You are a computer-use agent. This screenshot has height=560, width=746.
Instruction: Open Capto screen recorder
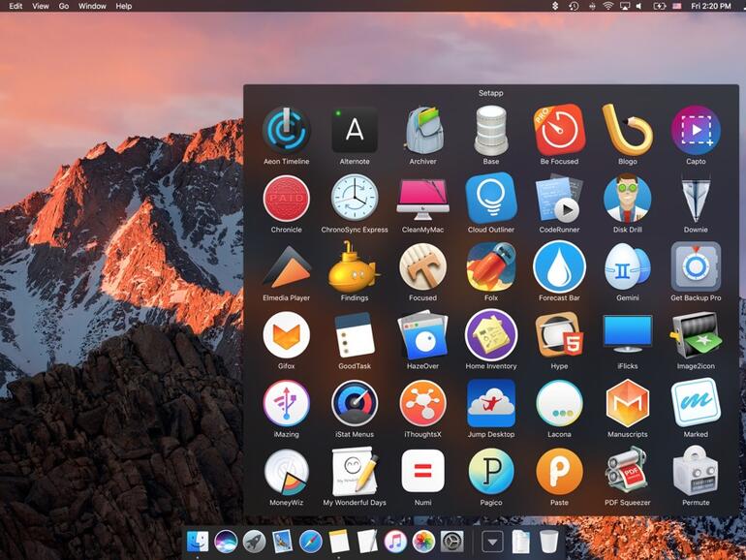coord(696,130)
